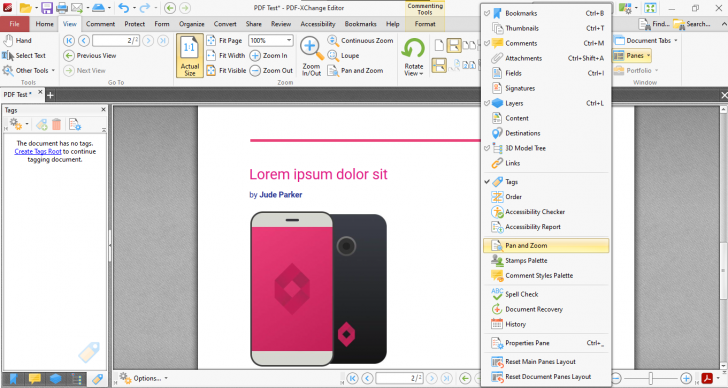The image size is (728, 388).
Task: Open Bookmarks pane icon at bottom left
Action: point(13,379)
